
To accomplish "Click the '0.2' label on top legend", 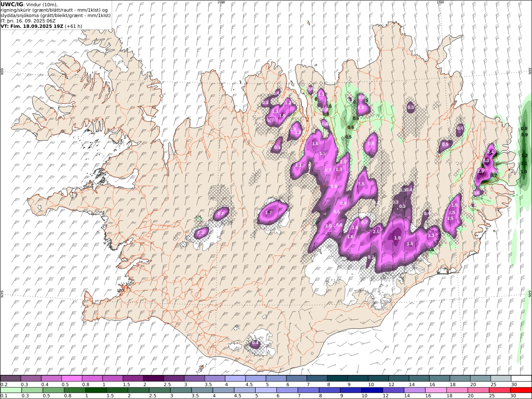I will pos(3,384).
